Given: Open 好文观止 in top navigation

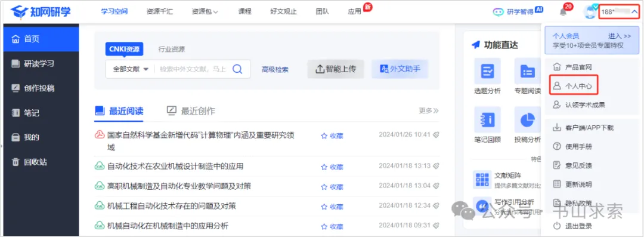Looking at the screenshot, I should (284, 11).
